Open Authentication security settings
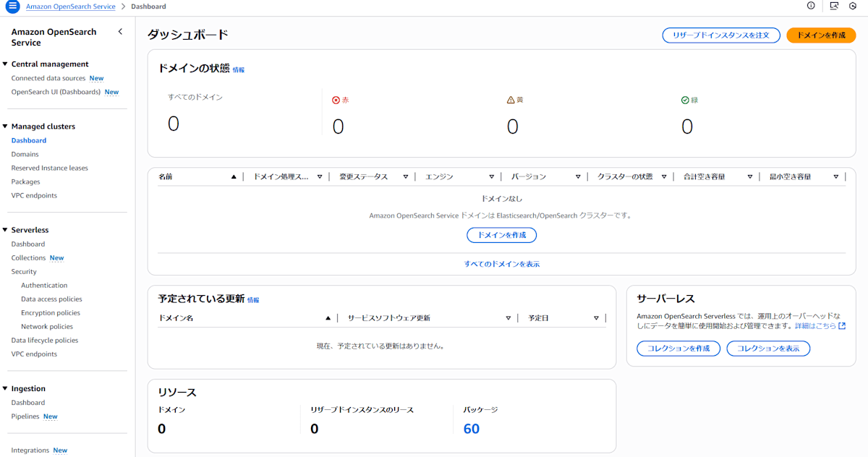868x457 pixels. [x=44, y=285]
